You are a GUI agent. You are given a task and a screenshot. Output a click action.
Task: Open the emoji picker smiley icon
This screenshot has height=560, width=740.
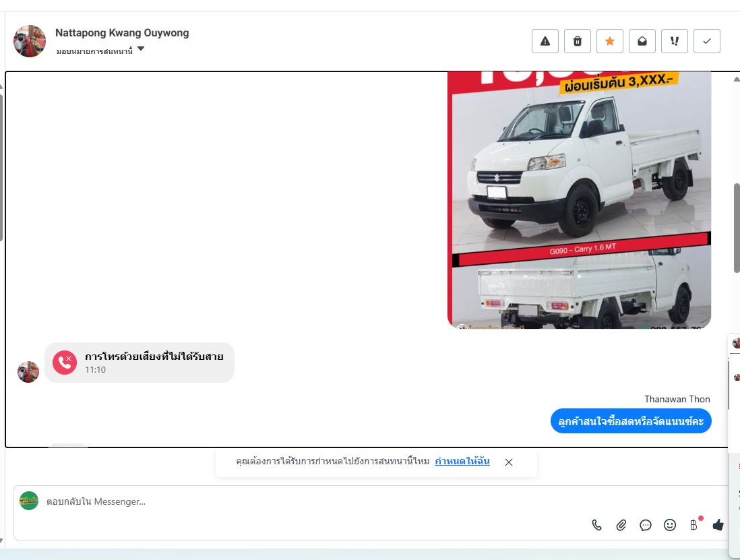click(670, 525)
